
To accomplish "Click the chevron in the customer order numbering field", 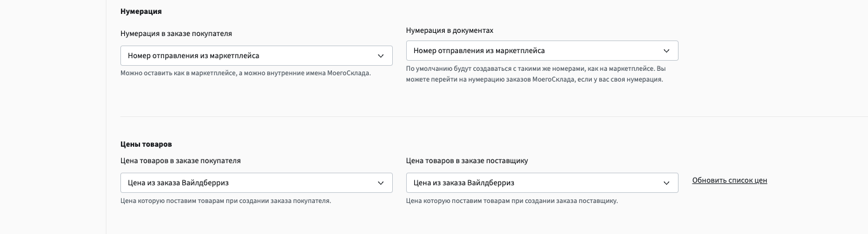I will 381,56.
